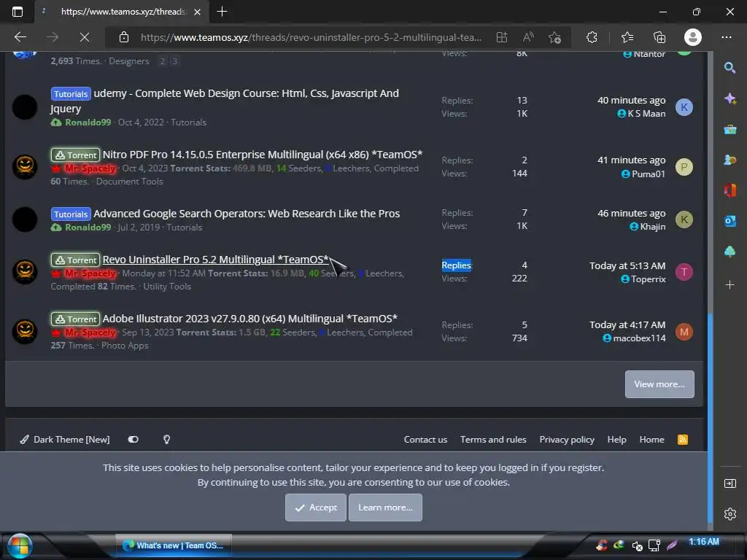Go to Home footer link

point(651,440)
